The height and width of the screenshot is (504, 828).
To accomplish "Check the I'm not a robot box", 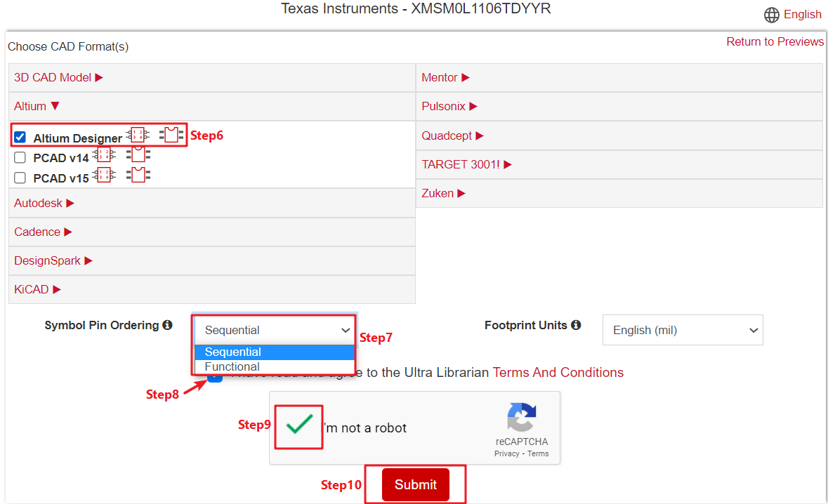I will click(299, 425).
